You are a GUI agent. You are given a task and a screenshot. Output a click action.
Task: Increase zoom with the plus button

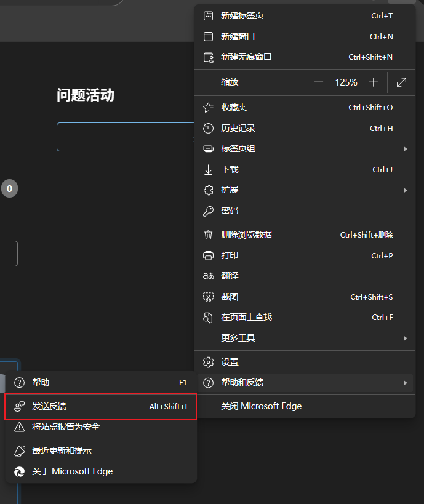click(373, 82)
